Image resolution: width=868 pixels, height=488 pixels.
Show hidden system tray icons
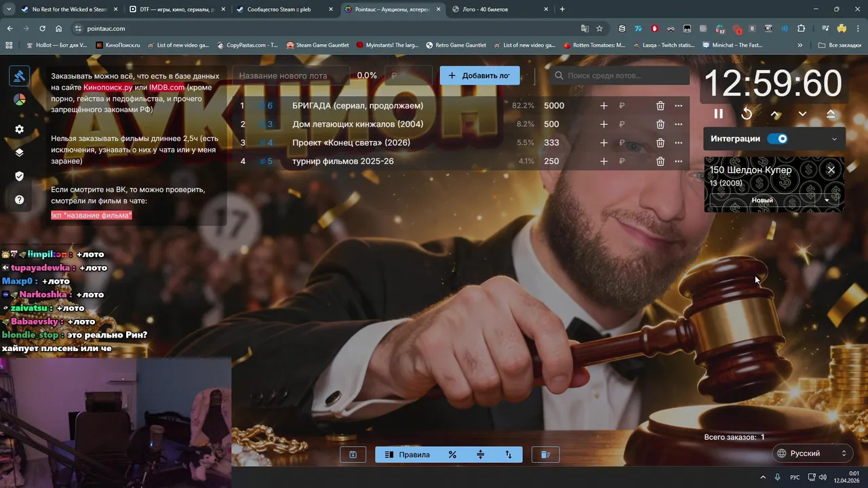coord(763,477)
